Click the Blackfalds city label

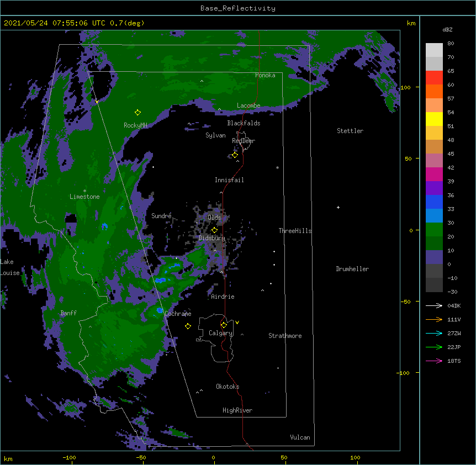(244, 123)
